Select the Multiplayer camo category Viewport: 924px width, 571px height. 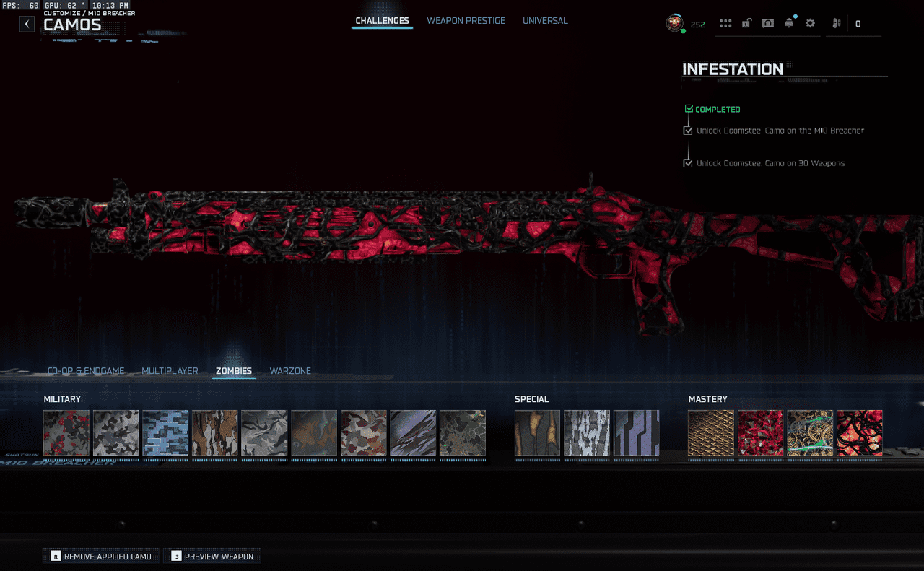[x=170, y=371]
